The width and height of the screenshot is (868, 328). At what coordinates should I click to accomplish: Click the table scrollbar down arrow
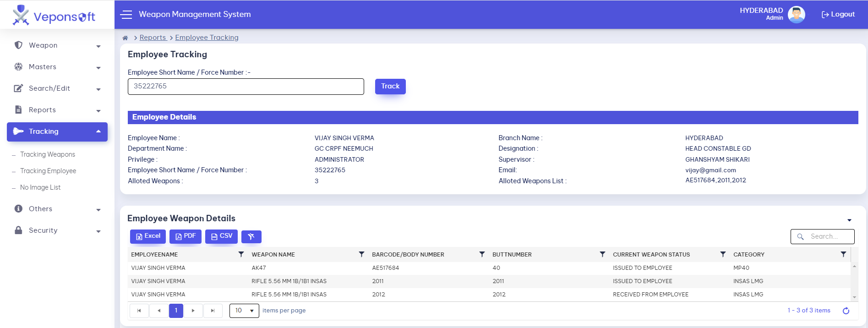pyautogui.click(x=854, y=298)
